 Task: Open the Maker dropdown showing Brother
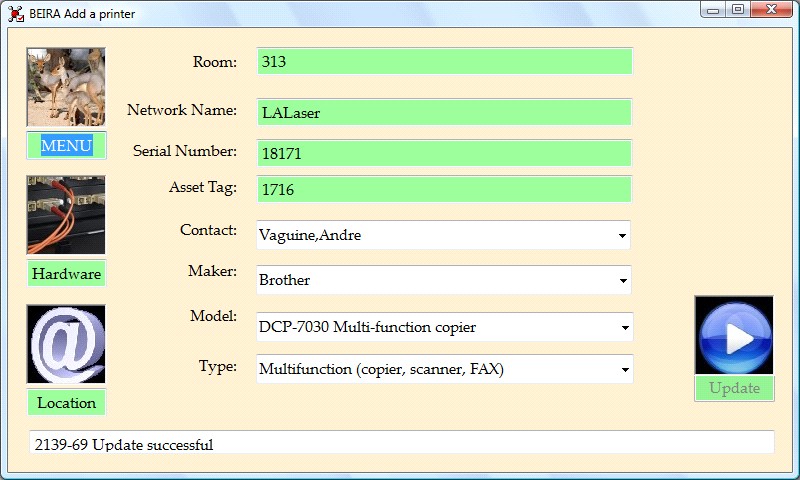click(622, 281)
